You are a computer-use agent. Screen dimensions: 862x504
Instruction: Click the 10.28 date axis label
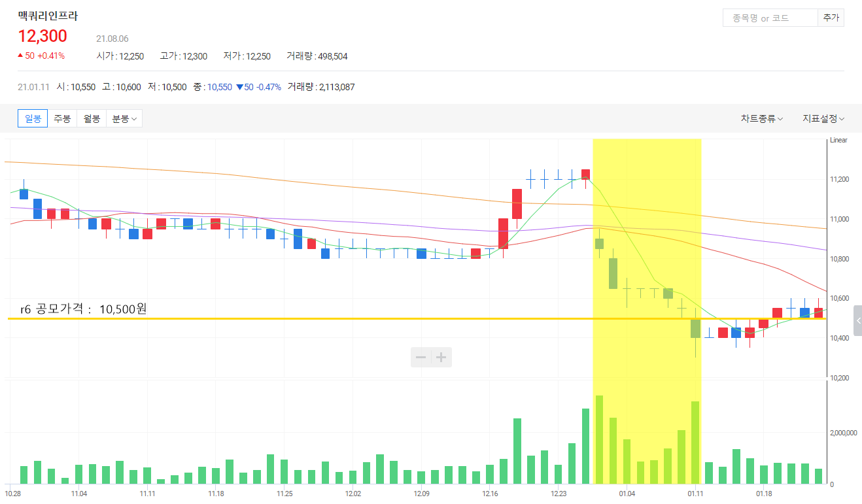click(13, 494)
